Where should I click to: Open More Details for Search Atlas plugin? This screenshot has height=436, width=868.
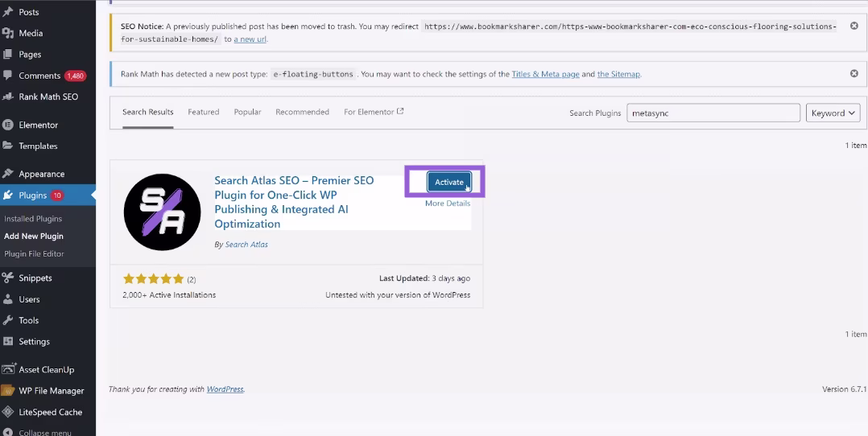447,204
